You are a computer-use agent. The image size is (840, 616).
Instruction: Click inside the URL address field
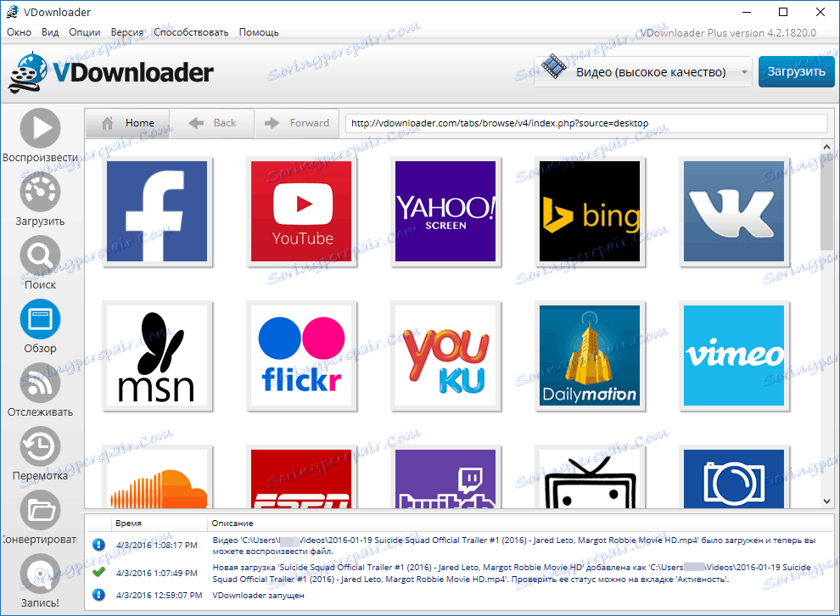click(x=585, y=123)
